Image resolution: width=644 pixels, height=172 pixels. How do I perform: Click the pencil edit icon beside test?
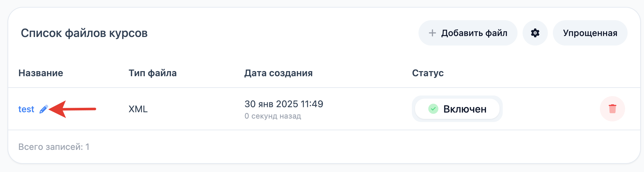[x=44, y=109]
